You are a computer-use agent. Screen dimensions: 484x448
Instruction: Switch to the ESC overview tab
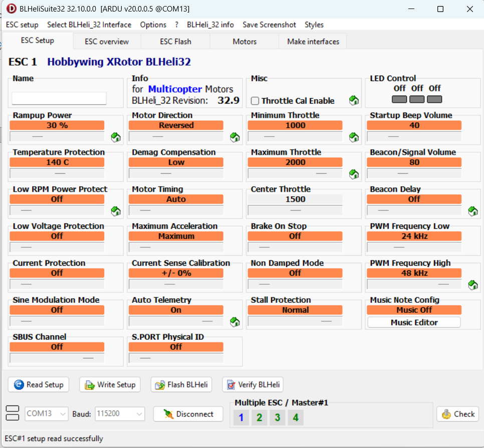[x=107, y=42]
